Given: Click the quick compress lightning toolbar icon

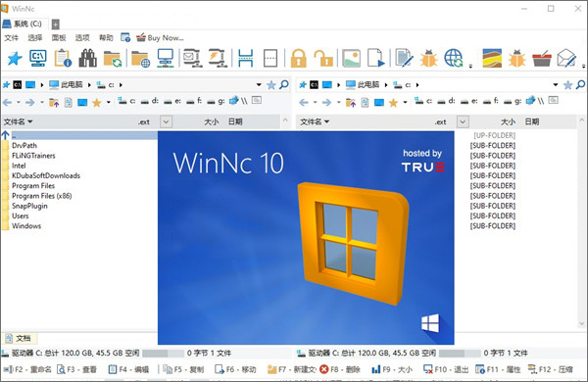Looking at the screenshot, I should tap(218, 59).
